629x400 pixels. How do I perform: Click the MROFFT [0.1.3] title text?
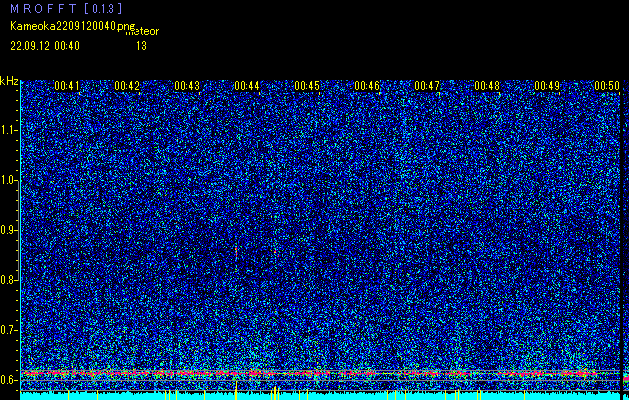66,8
